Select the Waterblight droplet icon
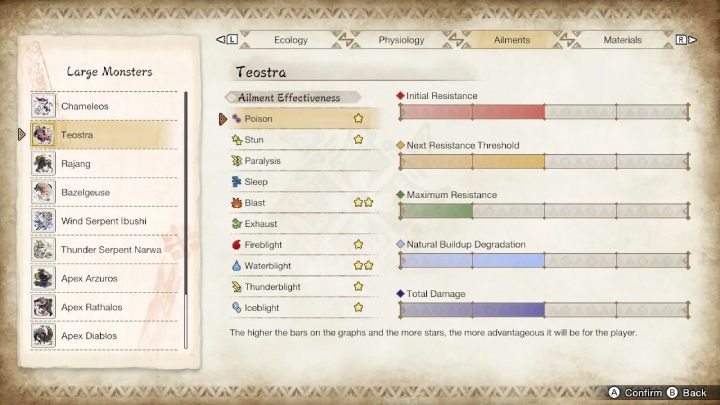The image size is (720, 405). (236, 265)
